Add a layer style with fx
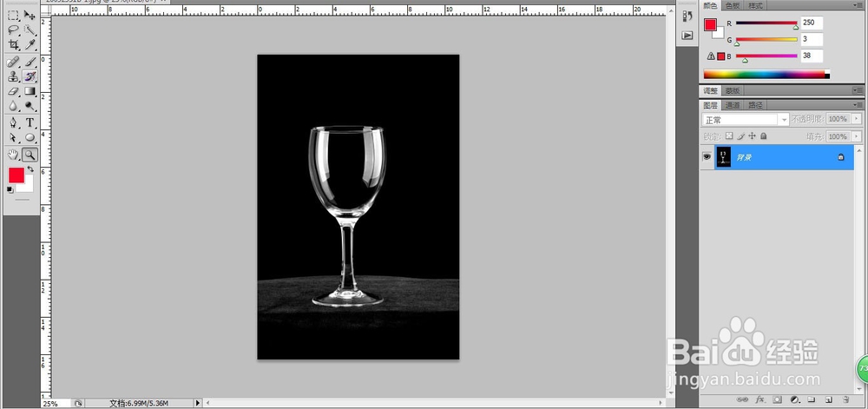Viewport: 868px width, 409px height. (x=760, y=399)
